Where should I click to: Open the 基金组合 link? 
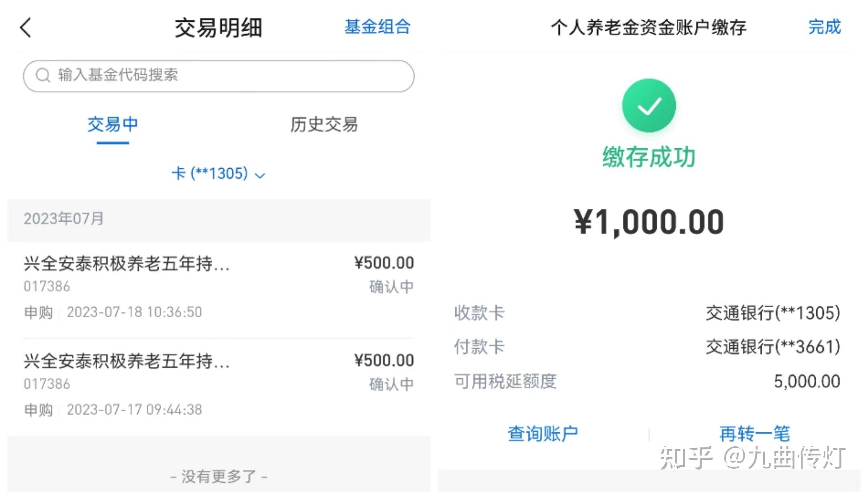click(377, 27)
